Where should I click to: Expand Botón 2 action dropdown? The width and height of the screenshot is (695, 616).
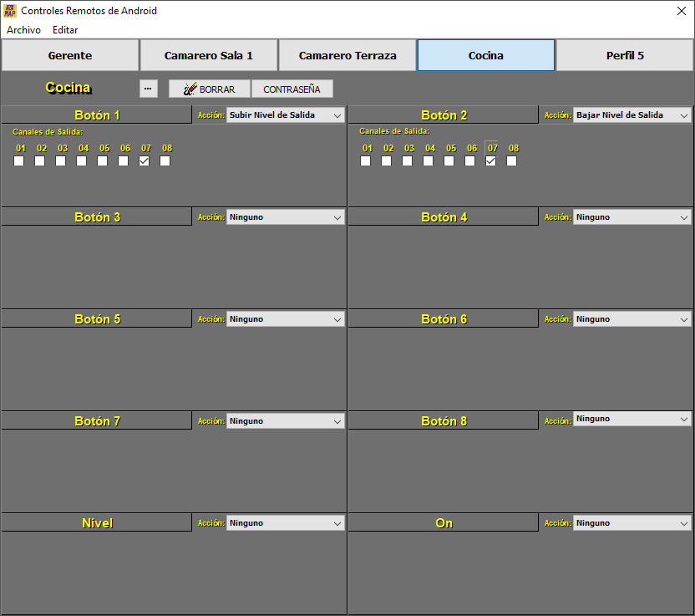pos(632,115)
